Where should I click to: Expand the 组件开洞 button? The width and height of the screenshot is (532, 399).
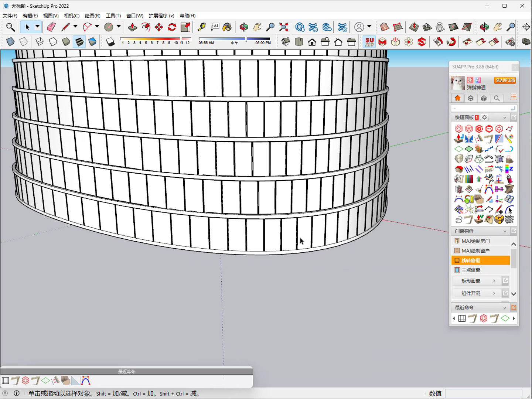(476, 293)
